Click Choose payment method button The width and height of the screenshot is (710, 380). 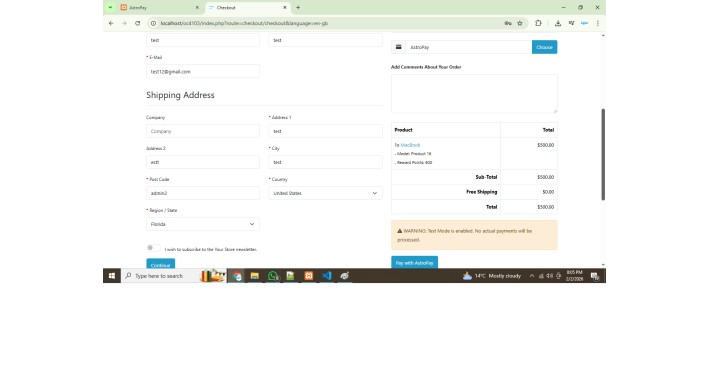[544, 47]
